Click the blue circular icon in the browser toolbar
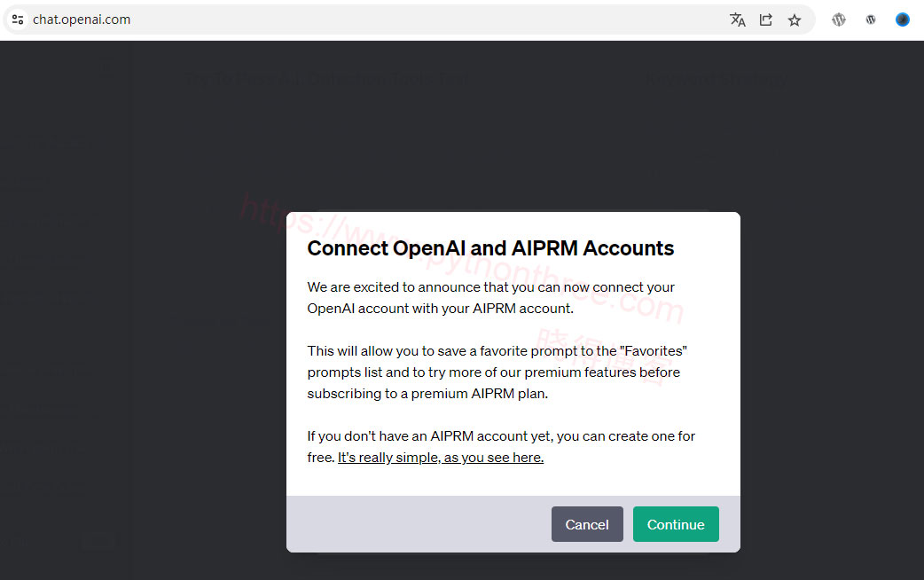 [903, 20]
